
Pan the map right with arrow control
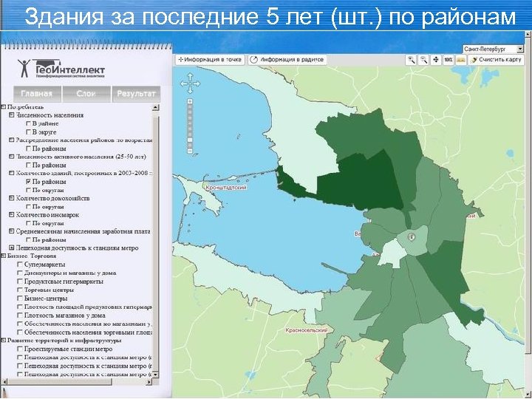point(197,83)
